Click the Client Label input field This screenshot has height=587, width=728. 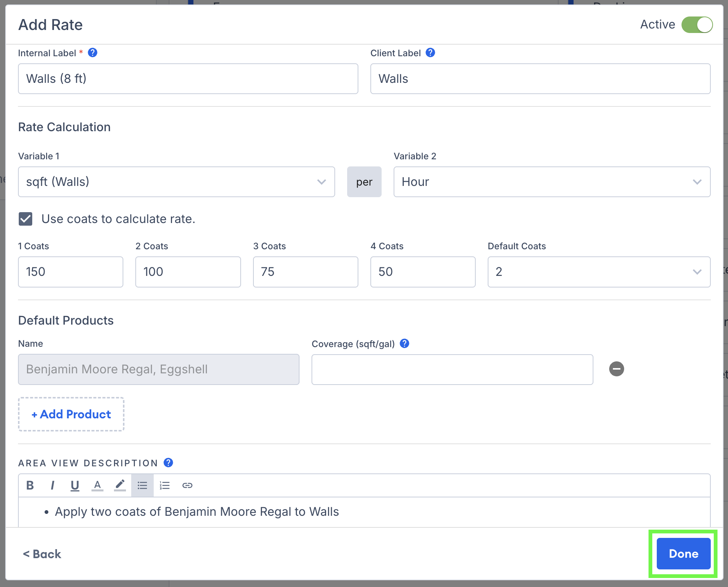pos(541,79)
